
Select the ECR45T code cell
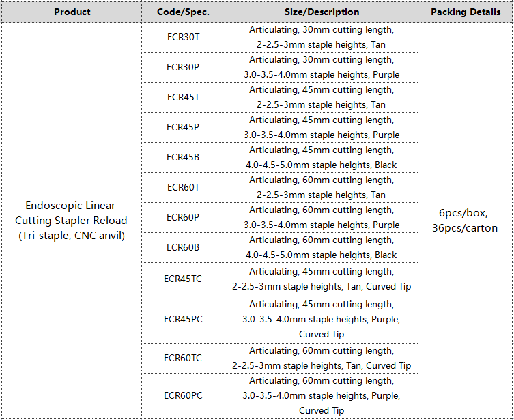[183, 98]
